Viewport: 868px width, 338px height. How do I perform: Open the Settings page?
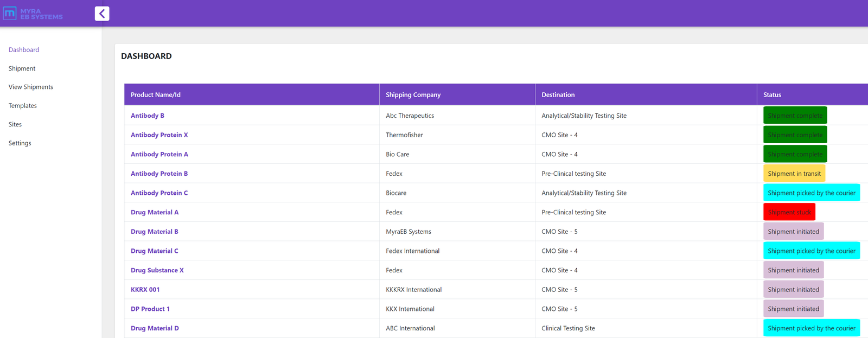[x=20, y=143]
